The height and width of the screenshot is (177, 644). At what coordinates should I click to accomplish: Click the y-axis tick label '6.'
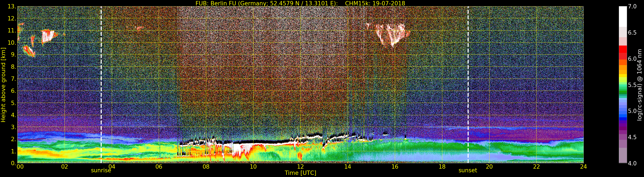(x=13, y=91)
